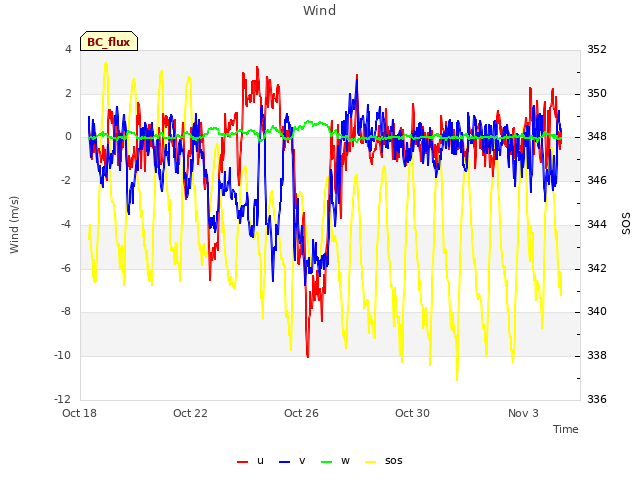The width and height of the screenshot is (640, 480).
Task: Click the left axis value "-4"
Action: pyautogui.click(x=66, y=224)
